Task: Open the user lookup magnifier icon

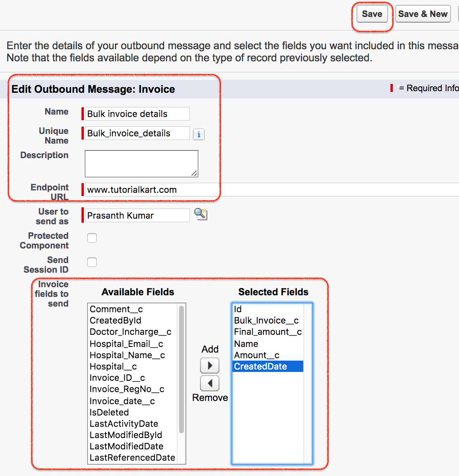Action: [200, 214]
